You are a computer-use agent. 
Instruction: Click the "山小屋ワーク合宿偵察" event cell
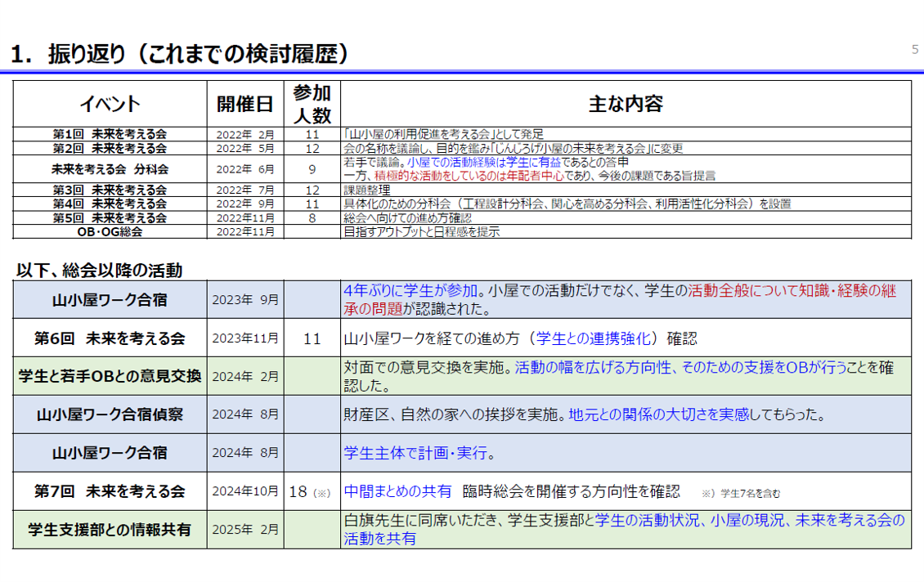coord(110,414)
